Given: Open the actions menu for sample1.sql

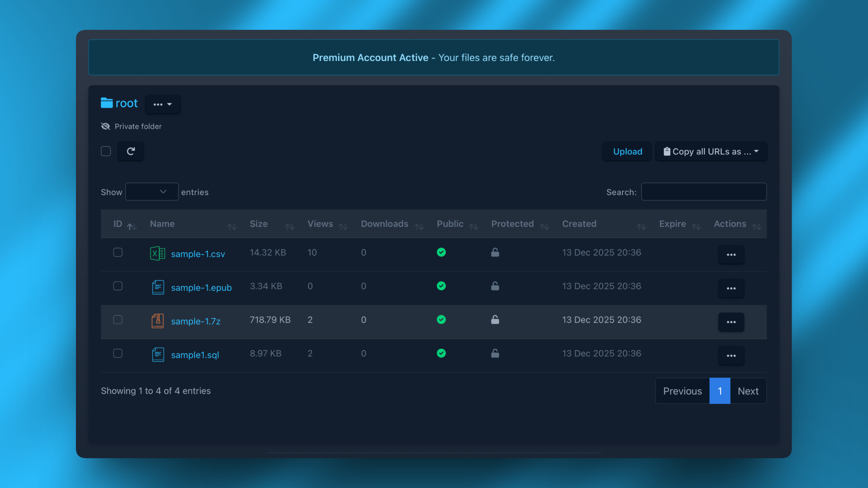Looking at the screenshot, I should [731, 356].
